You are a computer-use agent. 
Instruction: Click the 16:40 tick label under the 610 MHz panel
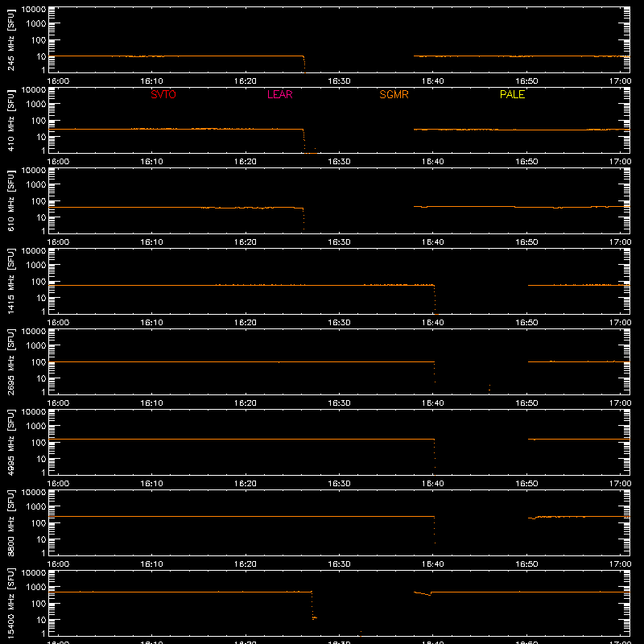click(x=432, y=242)
